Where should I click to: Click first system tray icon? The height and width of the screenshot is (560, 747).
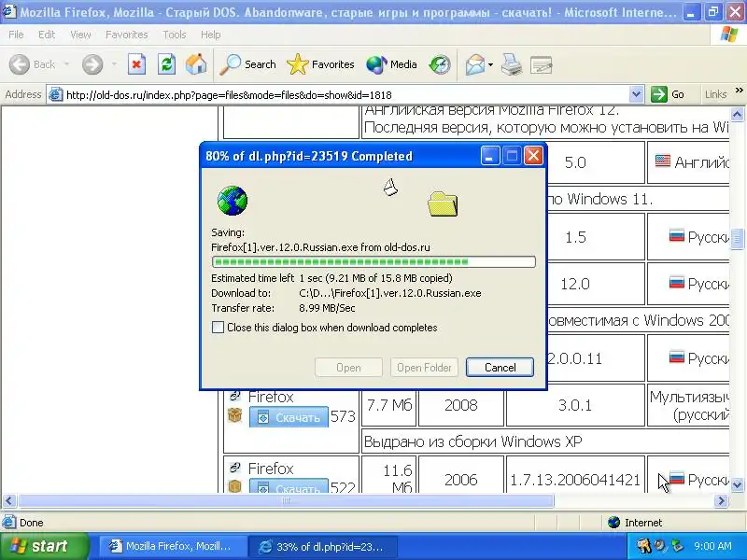pyautogui.click(x=643, y=546)
